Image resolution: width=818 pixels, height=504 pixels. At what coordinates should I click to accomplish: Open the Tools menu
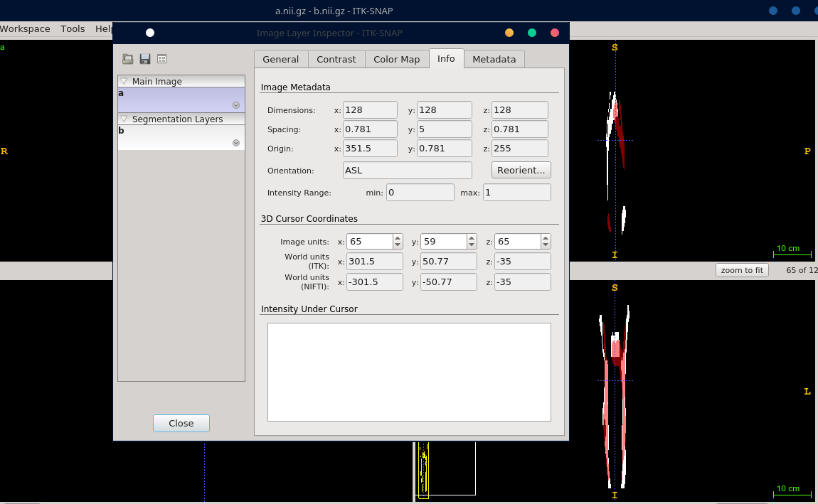pos(73,28)
